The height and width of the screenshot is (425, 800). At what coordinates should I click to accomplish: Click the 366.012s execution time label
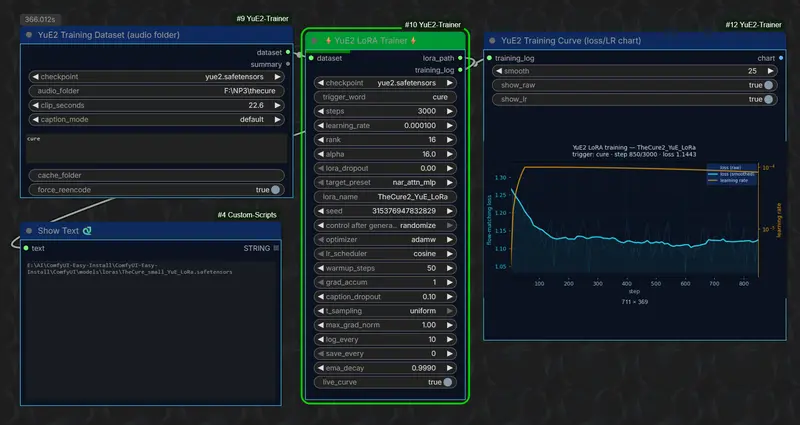click(x=41, y=20)
